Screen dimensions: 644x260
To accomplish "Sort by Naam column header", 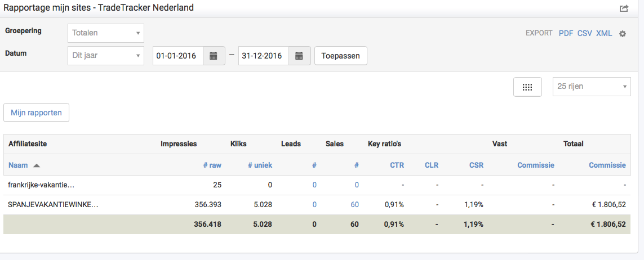I will [x=18, y=165].
